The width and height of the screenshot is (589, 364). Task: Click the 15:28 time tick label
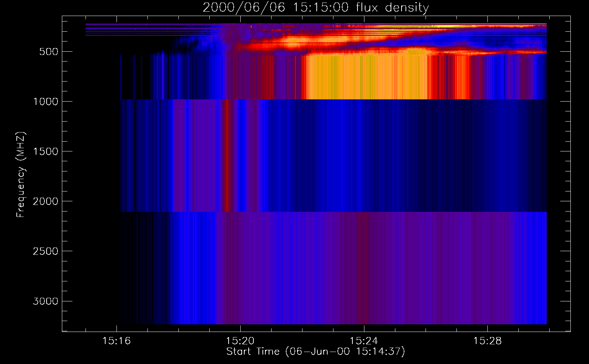[487, 341]
